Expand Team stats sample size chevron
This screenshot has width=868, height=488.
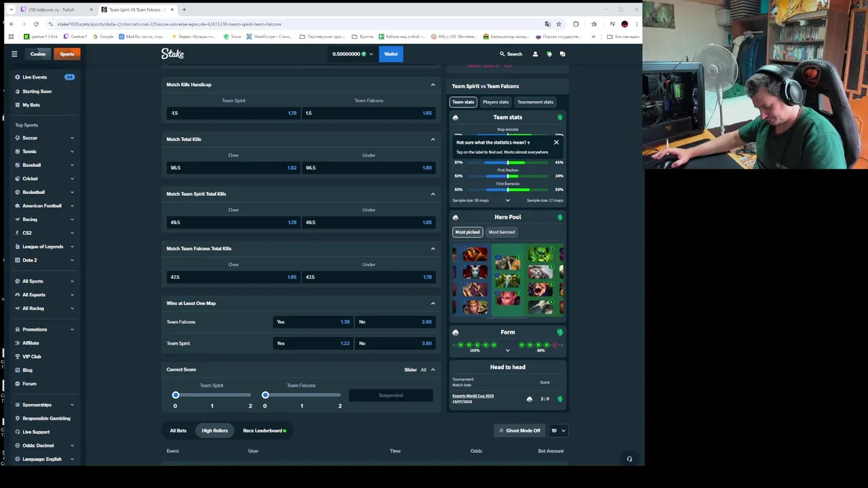point(507,201)
